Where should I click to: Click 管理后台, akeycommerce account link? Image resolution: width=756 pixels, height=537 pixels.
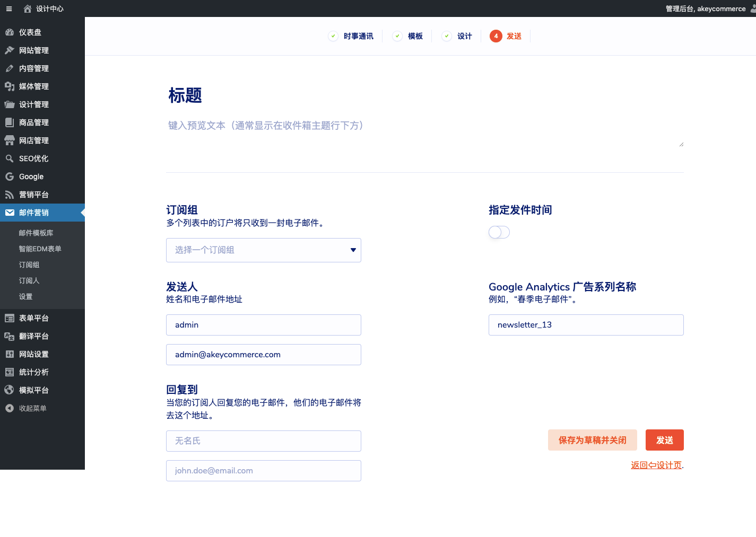coord(706,8)
